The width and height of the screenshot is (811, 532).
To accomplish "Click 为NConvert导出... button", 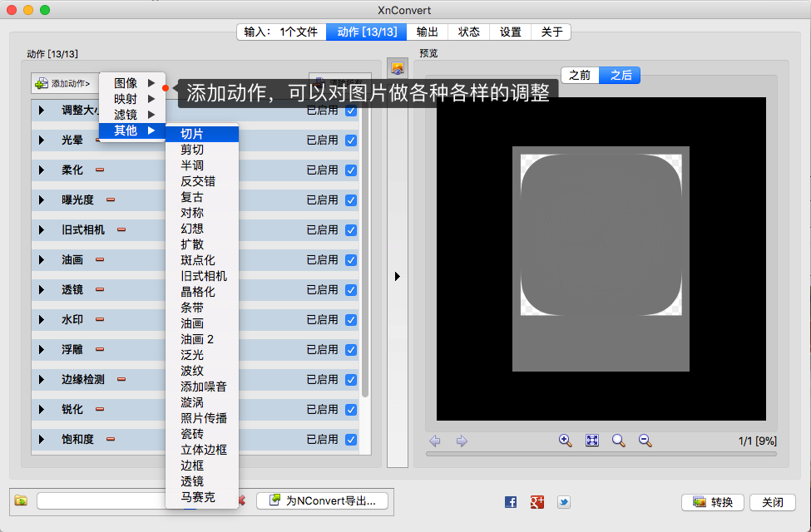I will (x=323, y=500).
